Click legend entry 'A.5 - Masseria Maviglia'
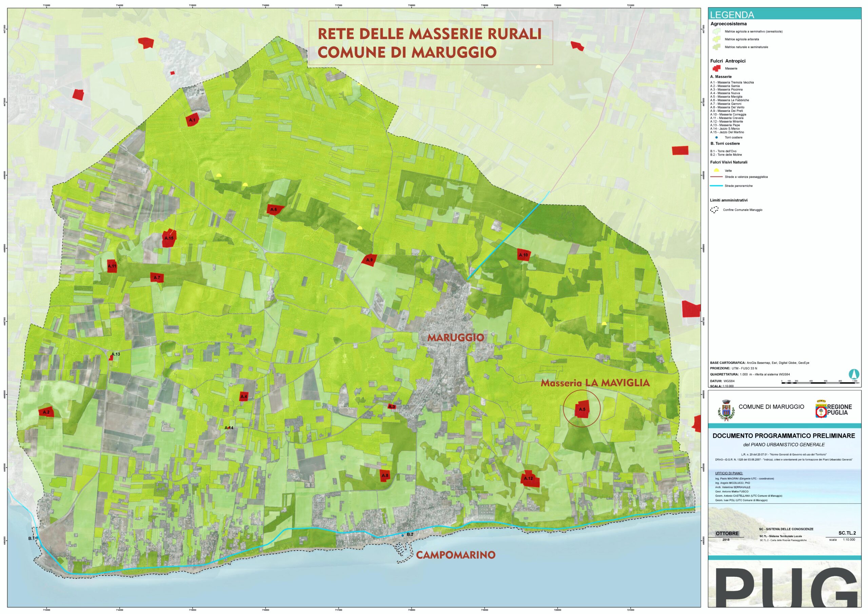Viewport: 868px width, 614px height. coord(726,97)
